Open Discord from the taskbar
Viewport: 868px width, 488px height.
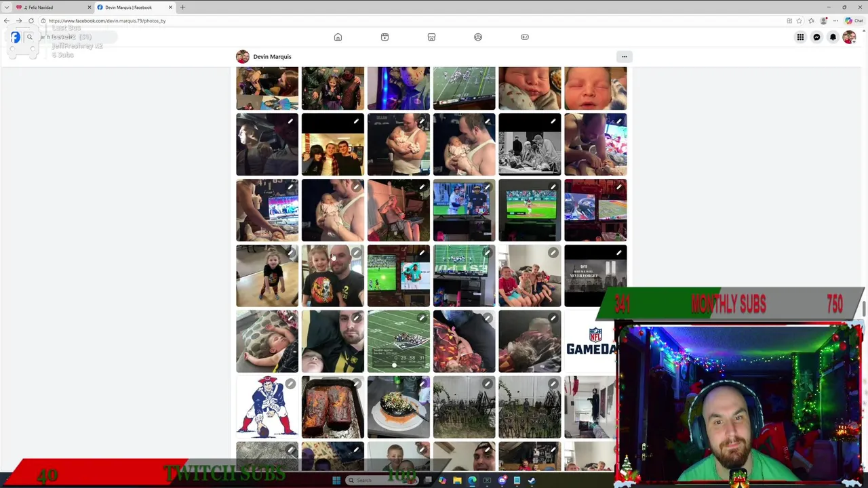click(x=502, y=481)
